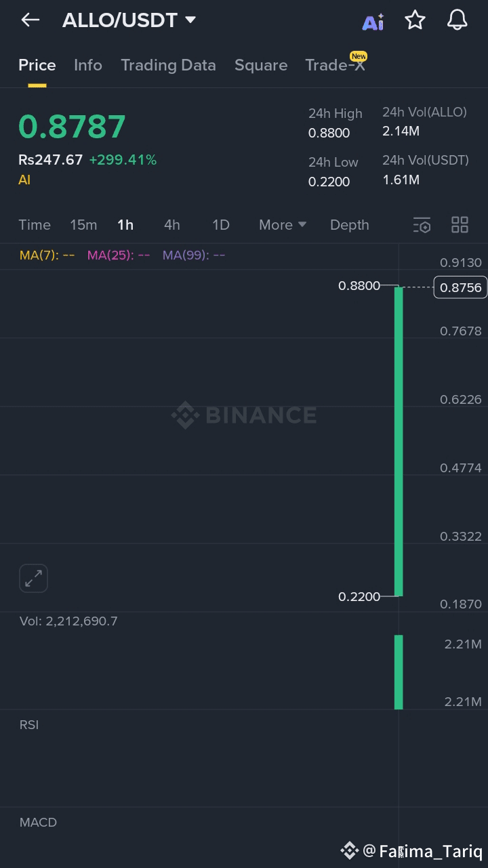
Task: Click the Rs247.67 converted price
Action: click(50, 160)
